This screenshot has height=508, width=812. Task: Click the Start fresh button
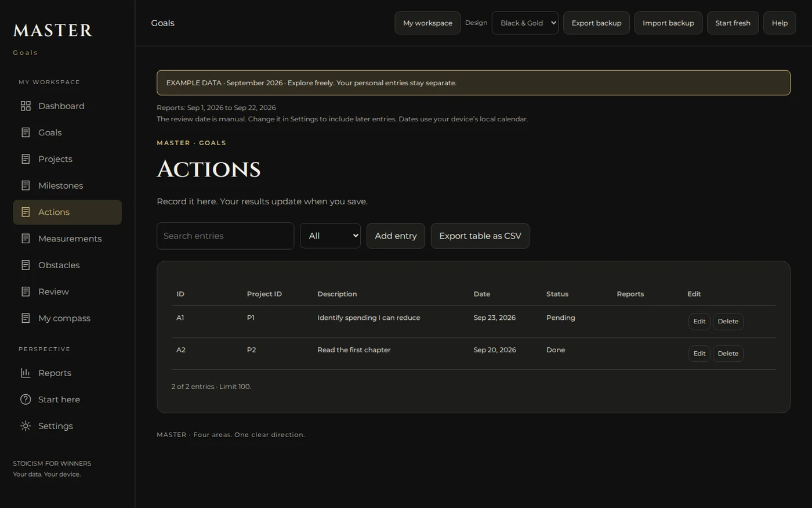point(733,23)
